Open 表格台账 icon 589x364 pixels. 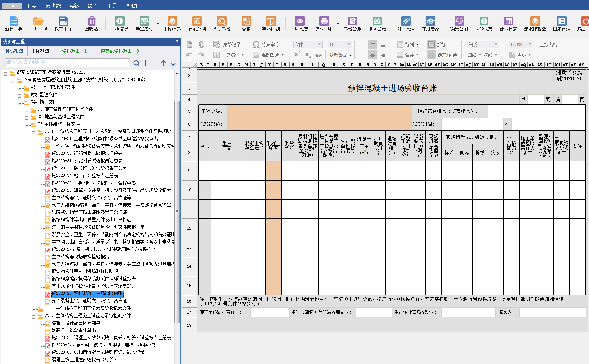point(352,24)
